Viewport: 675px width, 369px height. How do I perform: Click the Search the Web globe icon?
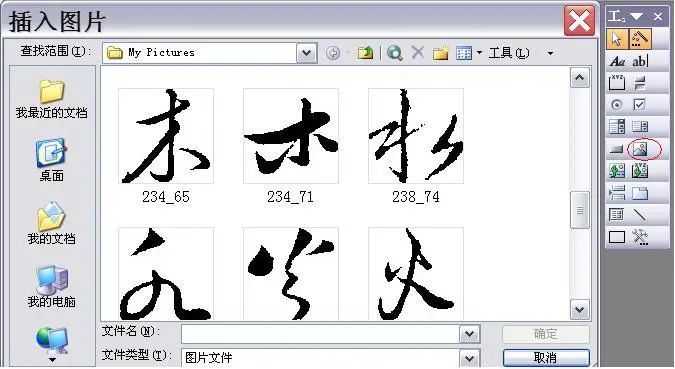click(395, 53)
